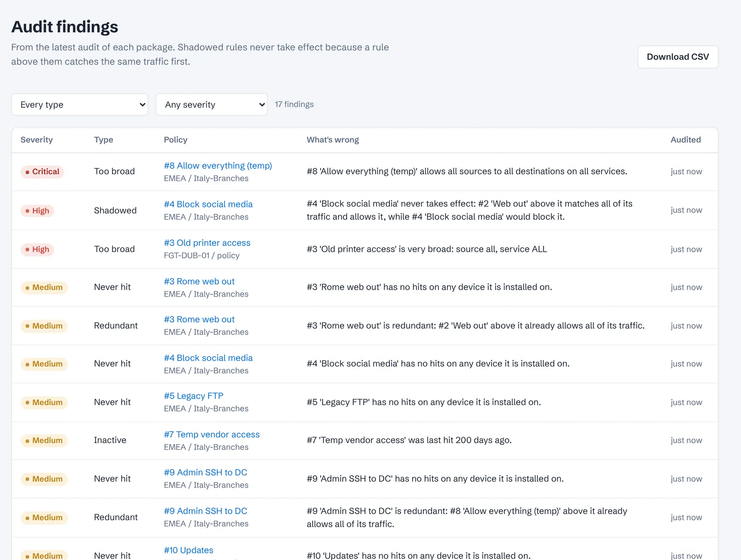Open the Every type filter dropdown
The image size is (741, 560).
point(80,105)
